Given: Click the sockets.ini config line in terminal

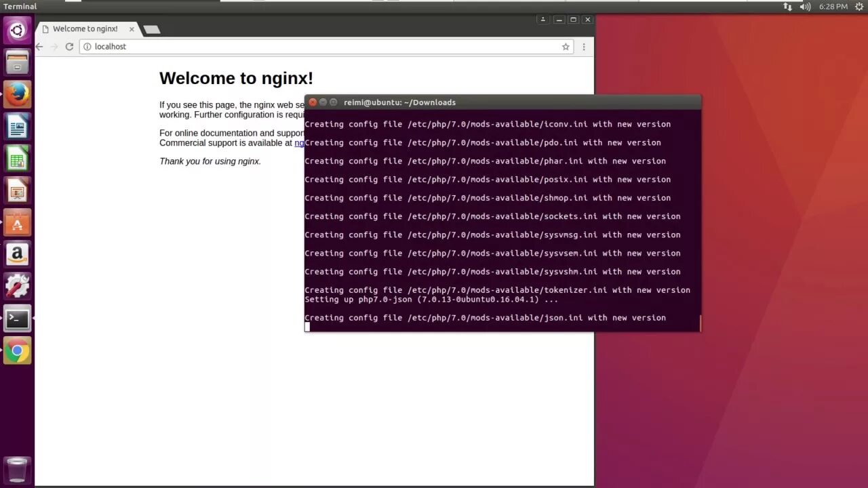Looking at the screenshot, I should click(x=492, y=216).
